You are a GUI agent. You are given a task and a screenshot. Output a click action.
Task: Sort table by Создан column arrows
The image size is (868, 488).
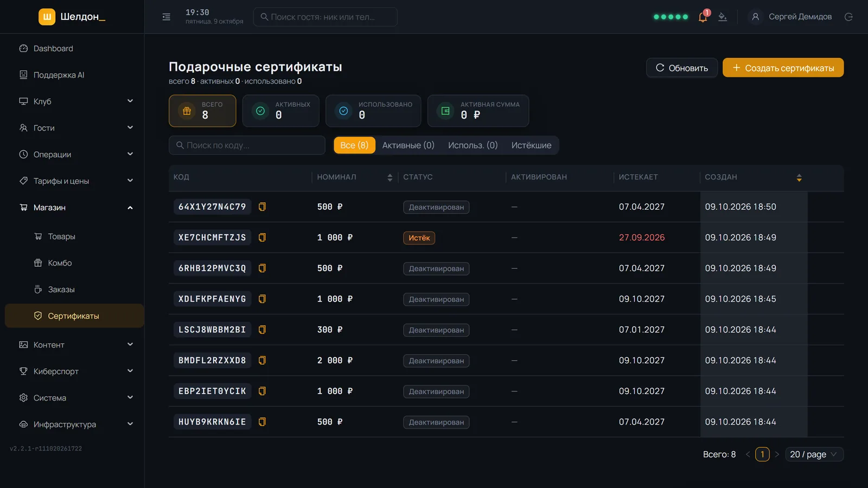[x=799, y=178]
